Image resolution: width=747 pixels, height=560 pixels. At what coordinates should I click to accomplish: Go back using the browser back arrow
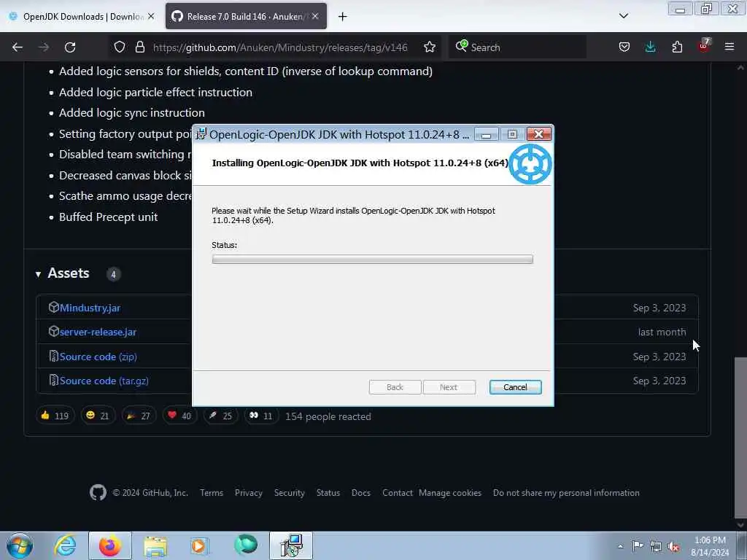click(18, 47)
